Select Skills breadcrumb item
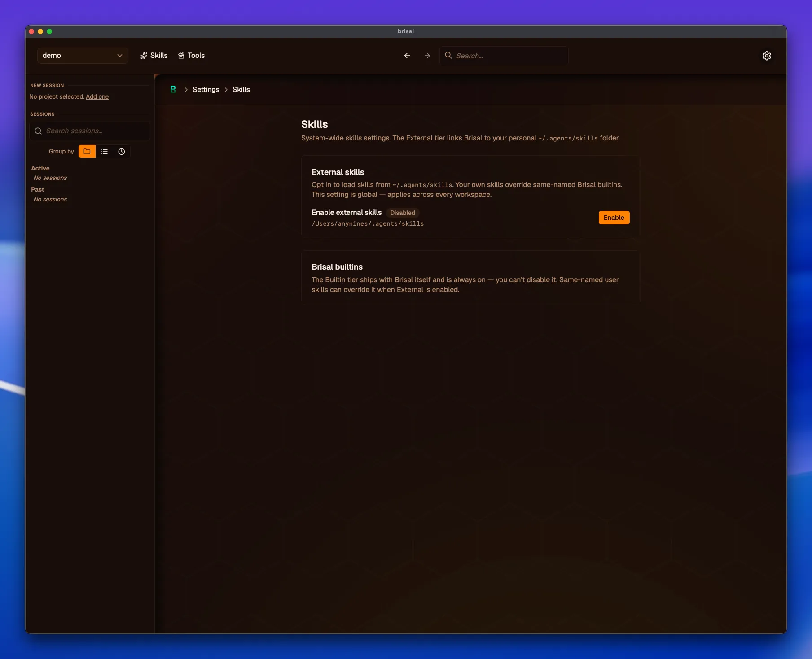This screenshot has height=659, width=812. [241, 90]
